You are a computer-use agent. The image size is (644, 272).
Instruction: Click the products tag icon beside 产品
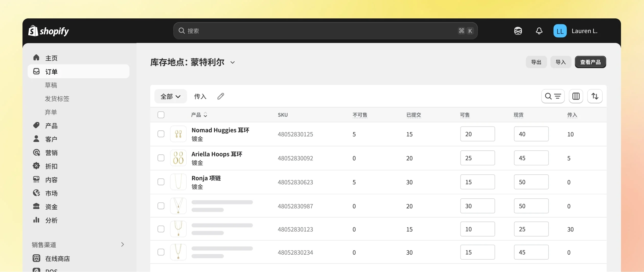[36, 125]
